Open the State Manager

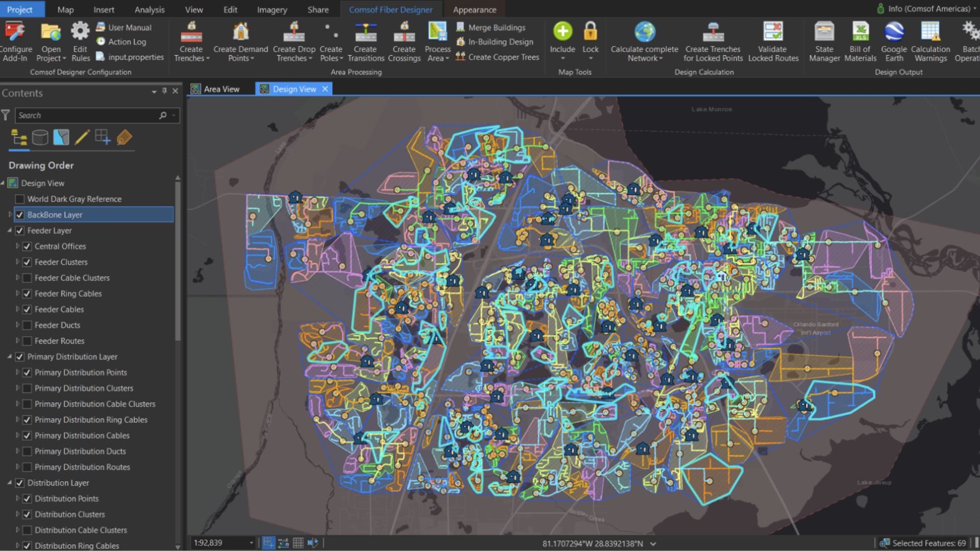(x=824, y=42)
